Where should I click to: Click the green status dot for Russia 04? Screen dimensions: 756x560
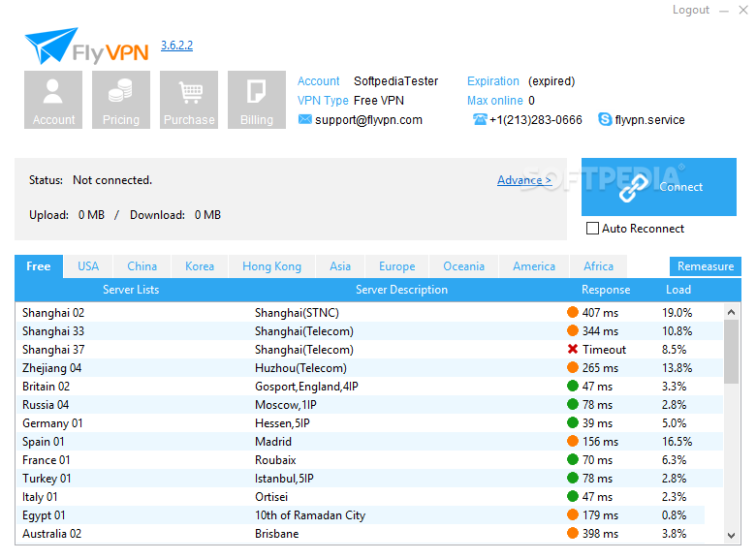click(572, 404)
